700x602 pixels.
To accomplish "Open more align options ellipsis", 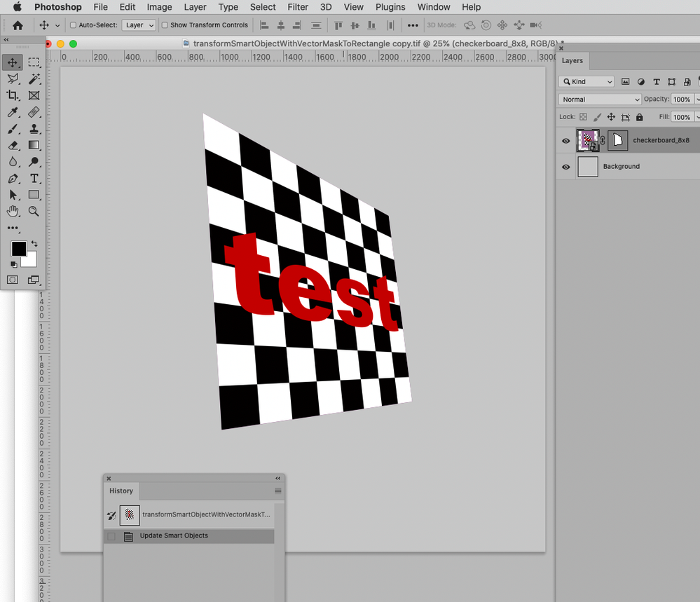I will point(413,25).
